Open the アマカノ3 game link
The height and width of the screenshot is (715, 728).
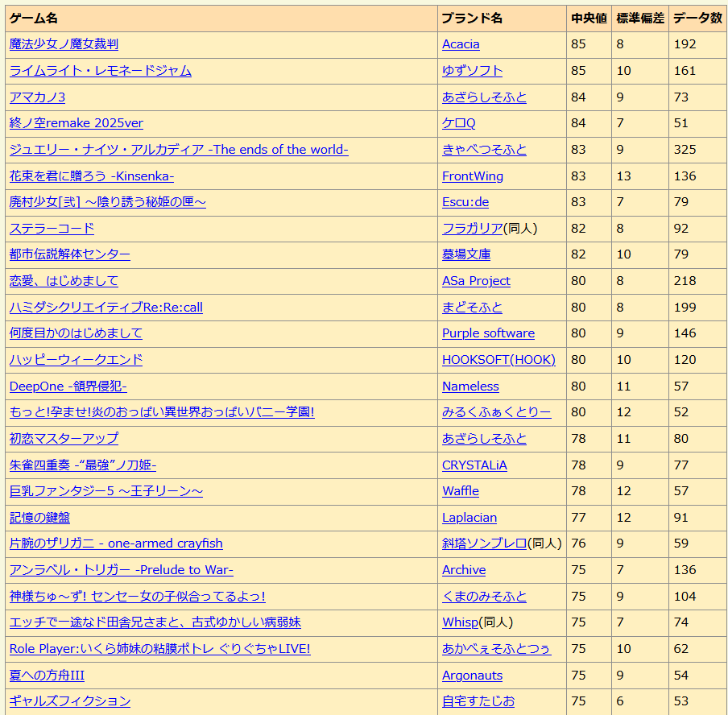coord(37,97)
